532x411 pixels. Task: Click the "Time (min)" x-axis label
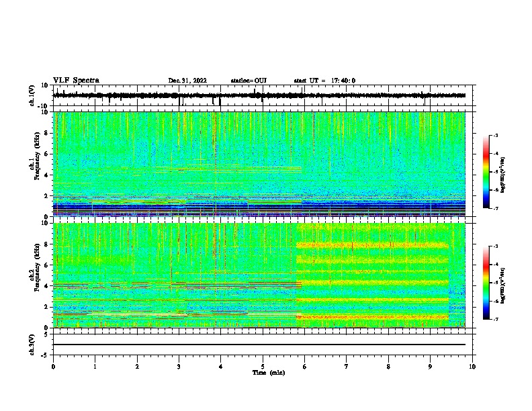[269, 373]
